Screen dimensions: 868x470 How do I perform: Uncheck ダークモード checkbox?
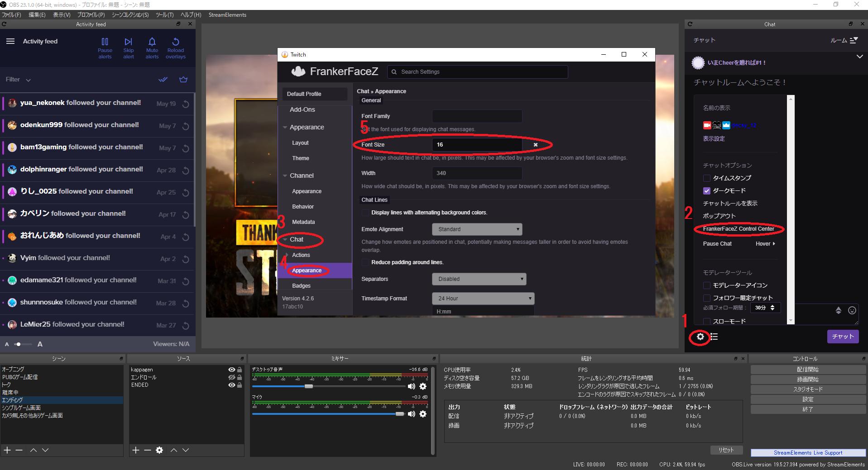coord(706,190)
